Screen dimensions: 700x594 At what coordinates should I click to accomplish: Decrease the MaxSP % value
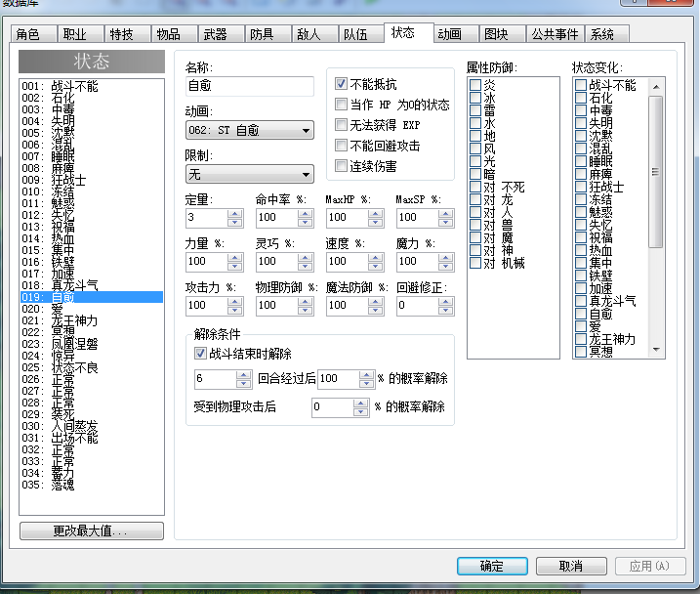pyautogui.click(x=445, y=223)
